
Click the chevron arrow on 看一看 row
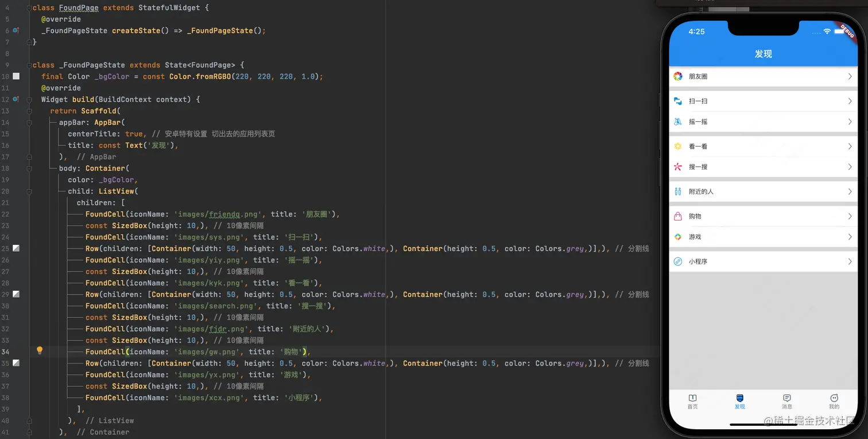(850, 147)
